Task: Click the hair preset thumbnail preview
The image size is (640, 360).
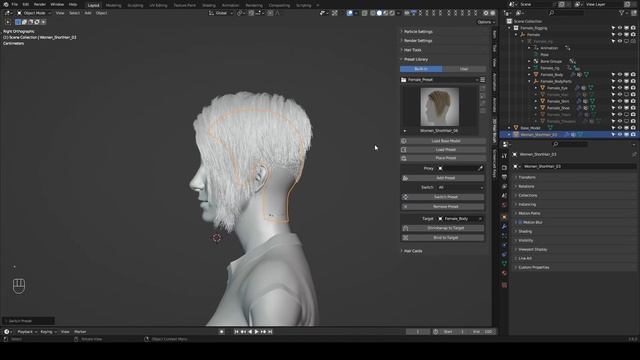Action: pyautogui.click(x=440, y=107)
